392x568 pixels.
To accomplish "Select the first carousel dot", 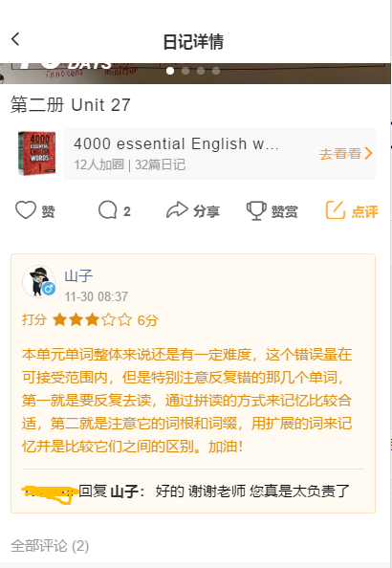I will 170,71.
